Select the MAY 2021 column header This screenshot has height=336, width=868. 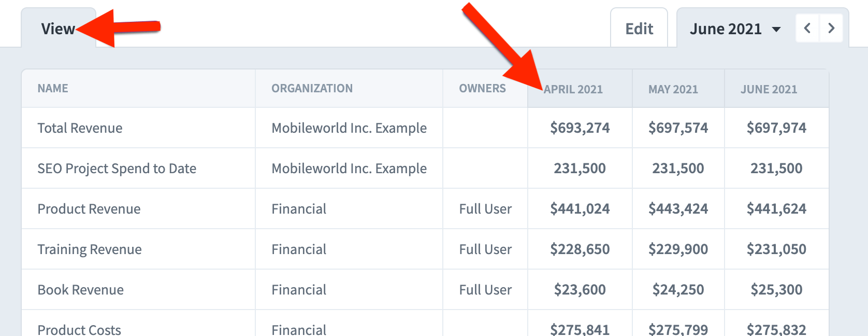(x=673, y=89)
